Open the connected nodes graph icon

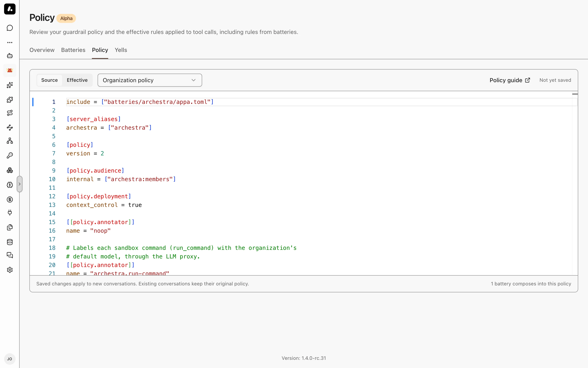[10, 128]
